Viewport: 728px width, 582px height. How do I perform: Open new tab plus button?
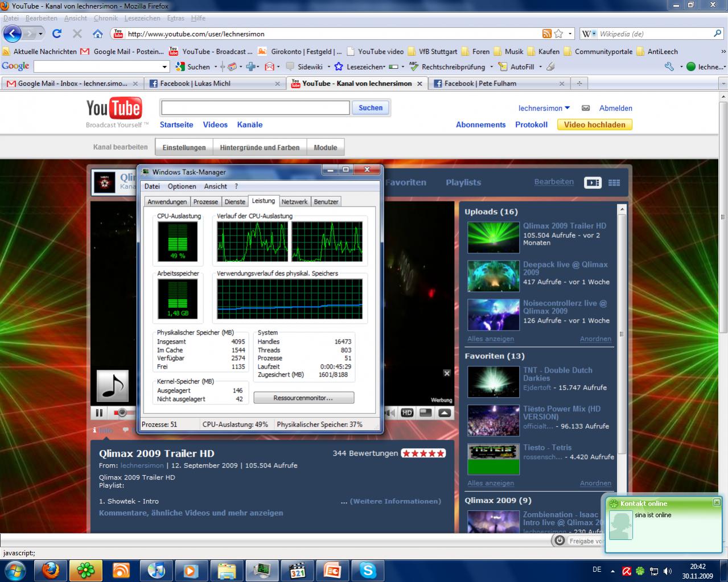[x=579, y=83]
